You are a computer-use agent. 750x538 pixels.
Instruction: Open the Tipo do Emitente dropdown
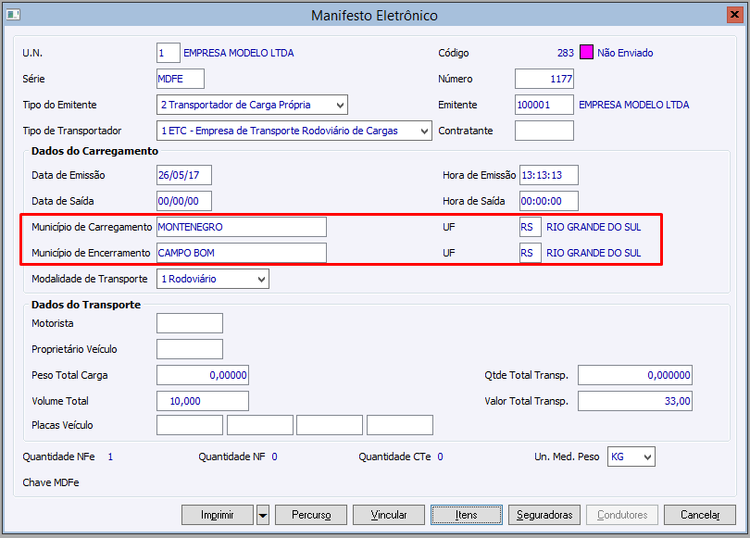[341, 105]
